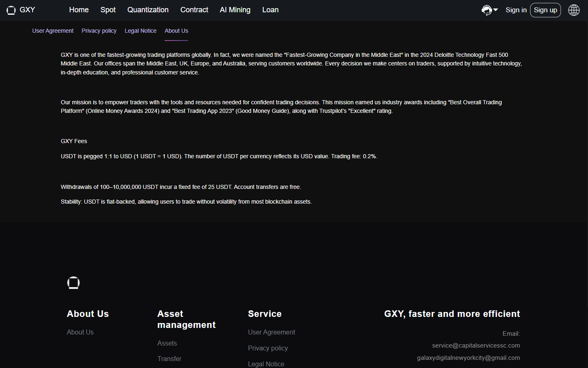Click the line starting "Stability: USDT"

point(186,202)
